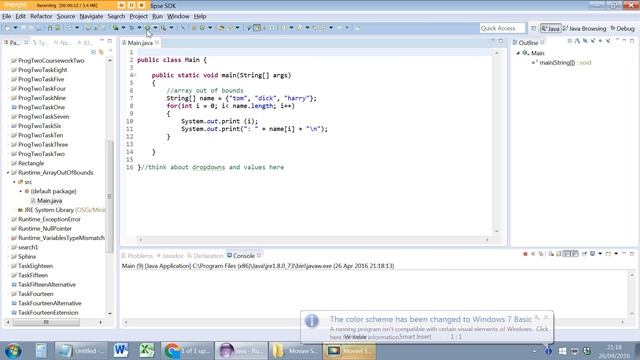Switch to Java Browsing perspective
The width and height of the screenshot is (640, 360).
tap(584, 29)
